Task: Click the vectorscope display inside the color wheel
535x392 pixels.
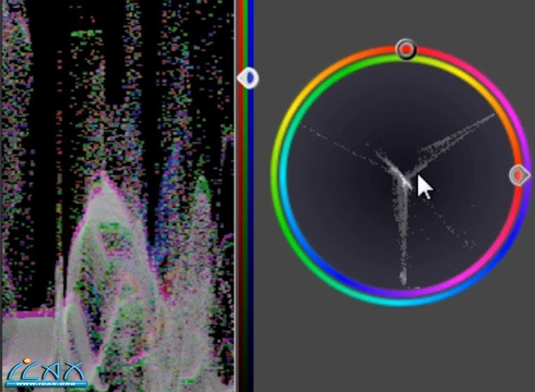Action: [401, 176]
